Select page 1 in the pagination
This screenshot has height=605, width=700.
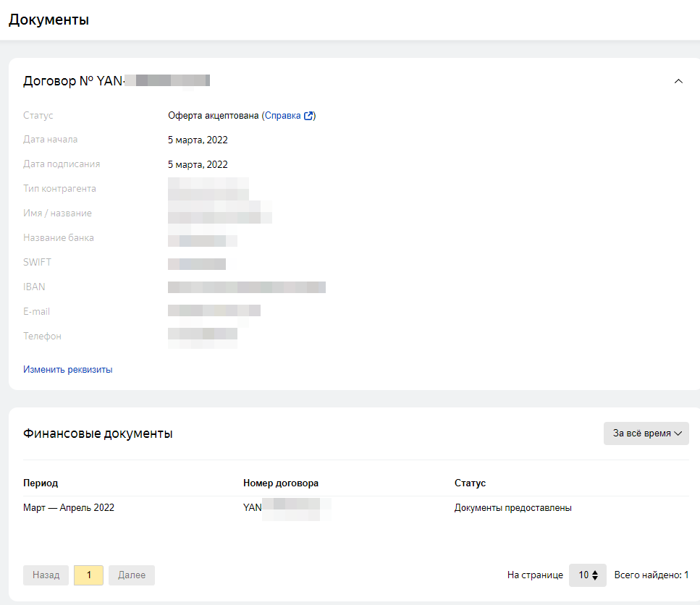coord(89,575)
